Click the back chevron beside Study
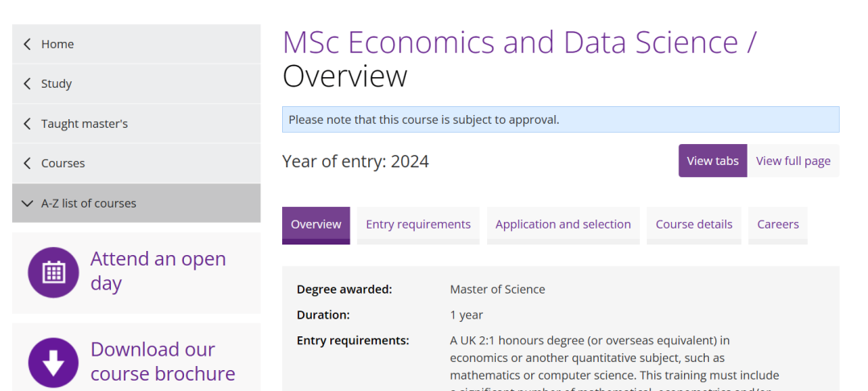 click(27, 84)
